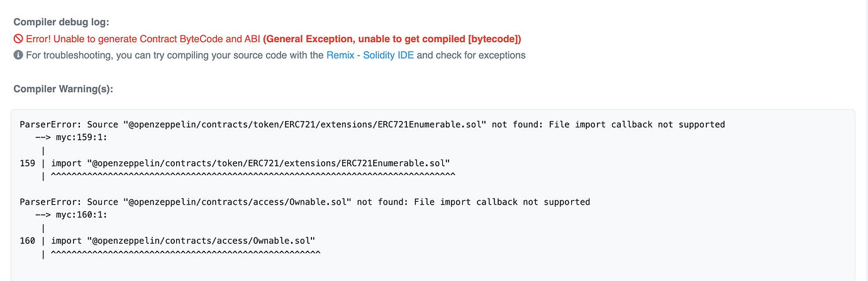The width and height of the screenshot is (868, 281).
Task: Open the Remix - Solidity IDE link
Action: 370,55
